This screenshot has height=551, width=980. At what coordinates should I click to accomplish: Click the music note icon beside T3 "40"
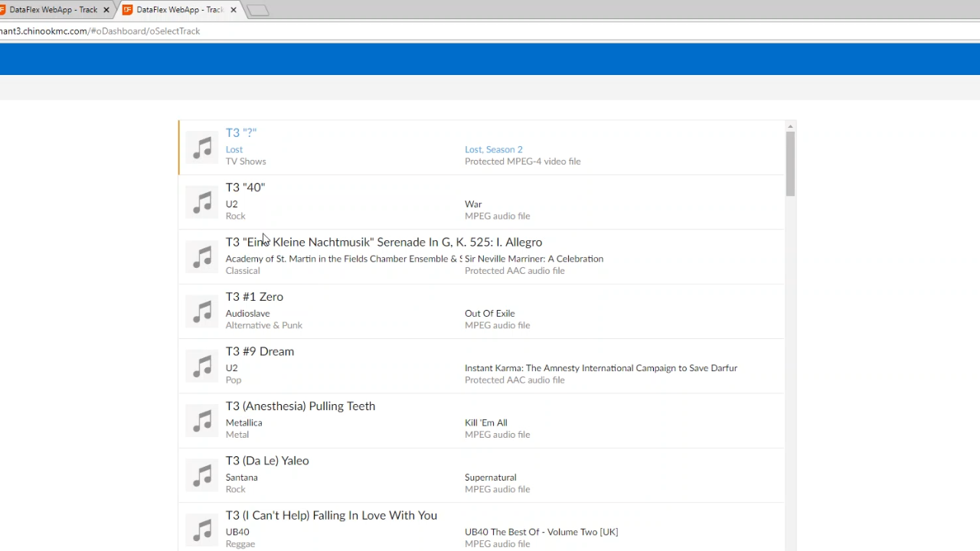point(202,202)
